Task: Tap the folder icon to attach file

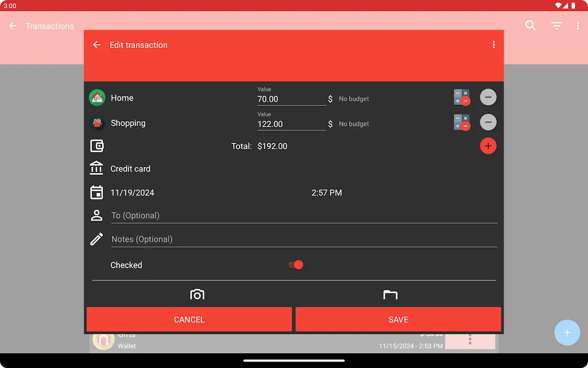Action: click(390, 295)
